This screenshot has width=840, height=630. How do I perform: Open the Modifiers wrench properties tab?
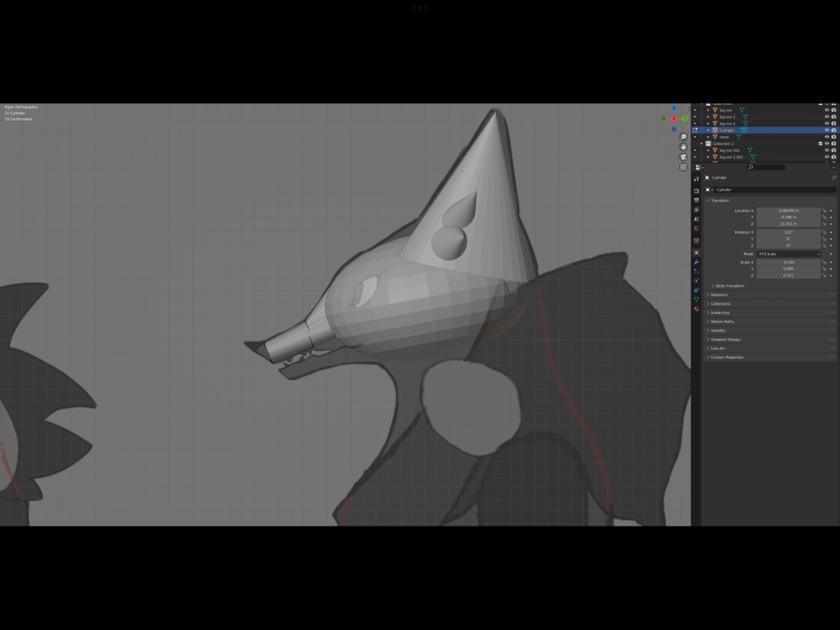696,262
